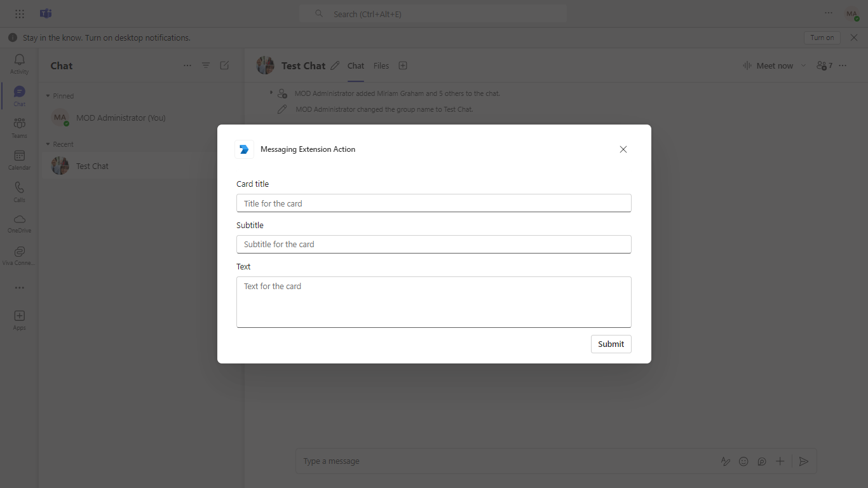The height and width of the screenshot is (488, 868).
Task: Send the message arrow icon
Action: click(x=804, y=461)
